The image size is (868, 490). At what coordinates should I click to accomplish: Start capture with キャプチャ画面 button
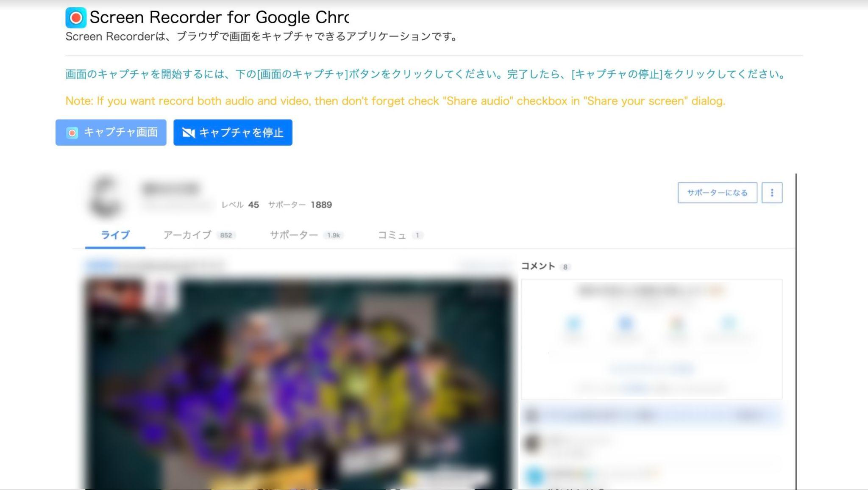click(111, 133)
